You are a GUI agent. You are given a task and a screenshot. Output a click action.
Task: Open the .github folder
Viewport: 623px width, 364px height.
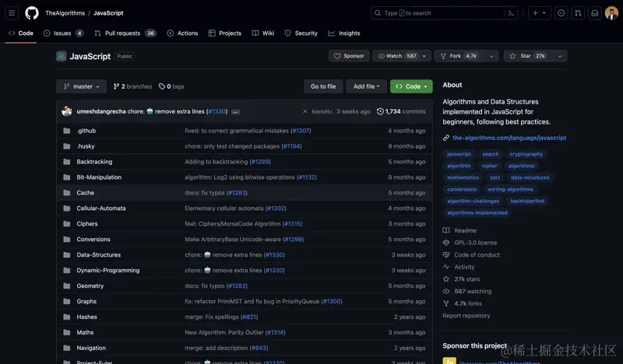click(x=86, y=131)
